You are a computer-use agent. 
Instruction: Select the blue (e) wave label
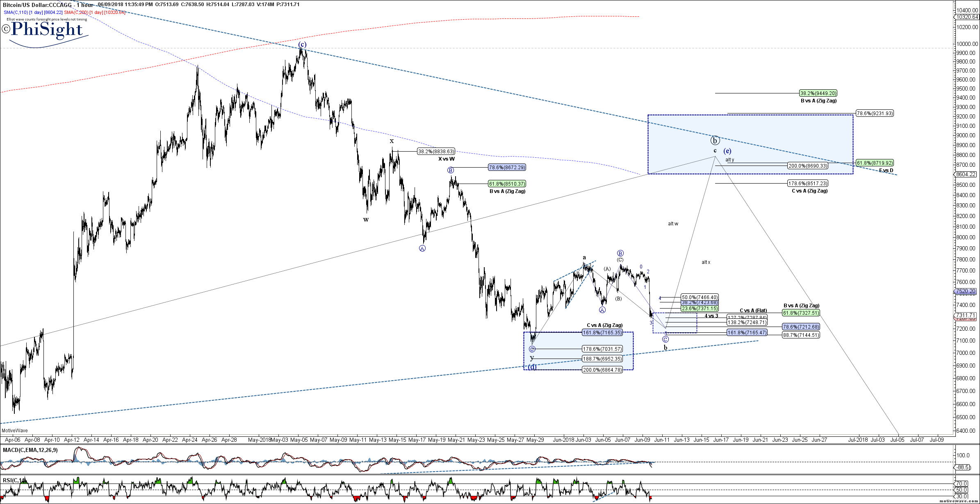pyautogui.click(x=727, y=151)
